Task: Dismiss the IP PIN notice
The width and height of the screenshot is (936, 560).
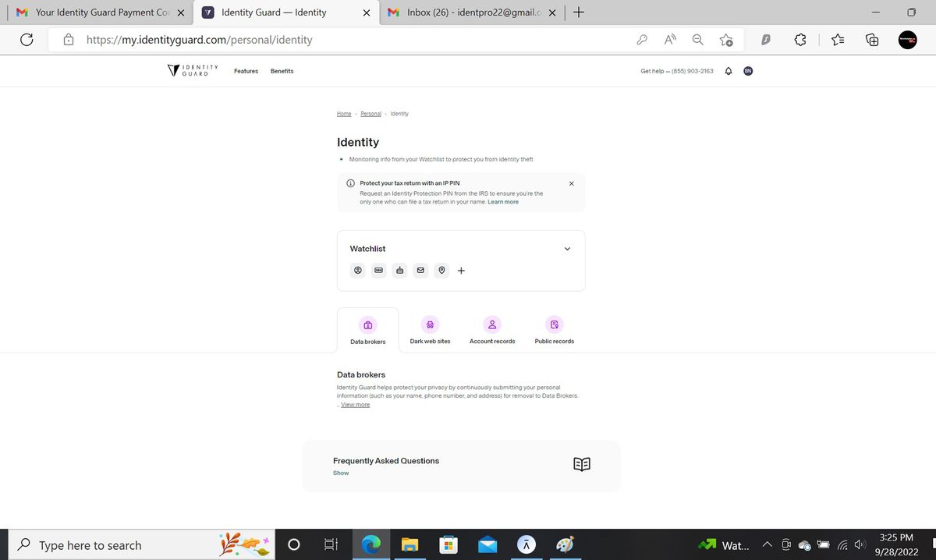Action: tap(571, 183)
